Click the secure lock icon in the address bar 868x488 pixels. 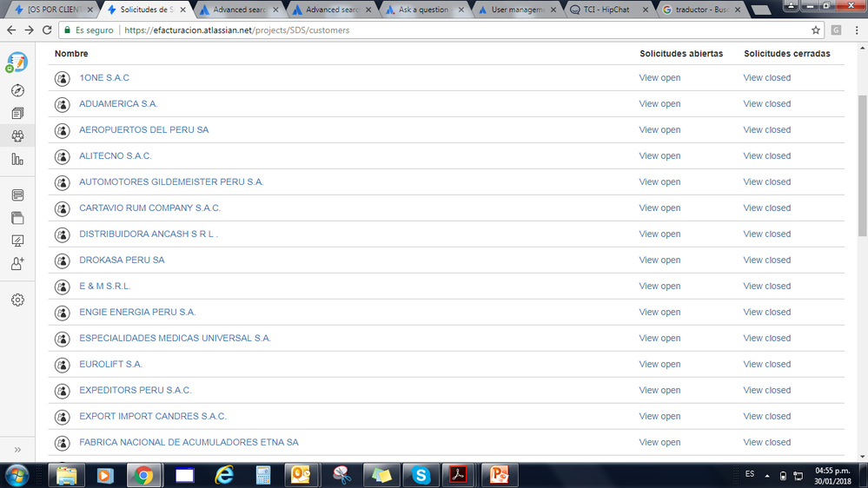(68, 30)
